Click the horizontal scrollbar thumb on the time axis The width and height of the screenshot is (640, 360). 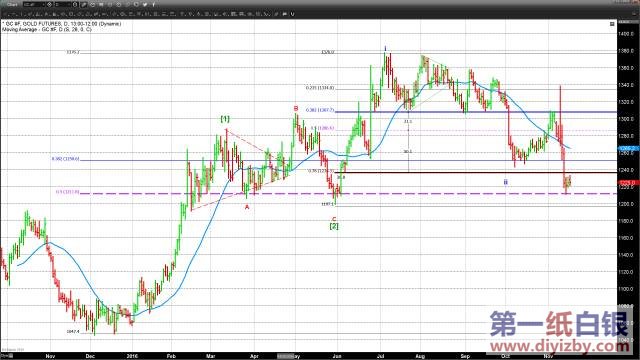(286, 356)
